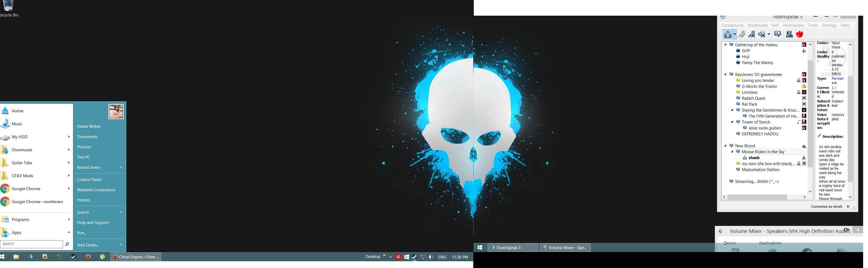
Task: Toggle the activate microphone icon in TeamSpeak toolbar
Action: (742, 34)
